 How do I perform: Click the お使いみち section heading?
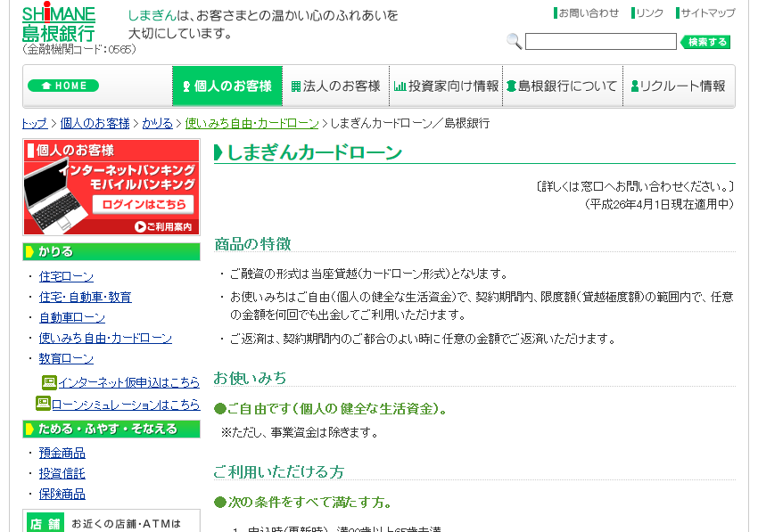[250, 379]
